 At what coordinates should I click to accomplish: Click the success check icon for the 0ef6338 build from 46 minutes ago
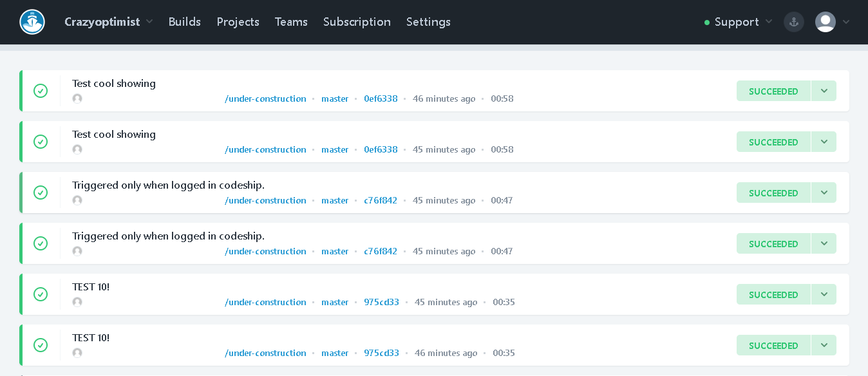coord(41,91)
